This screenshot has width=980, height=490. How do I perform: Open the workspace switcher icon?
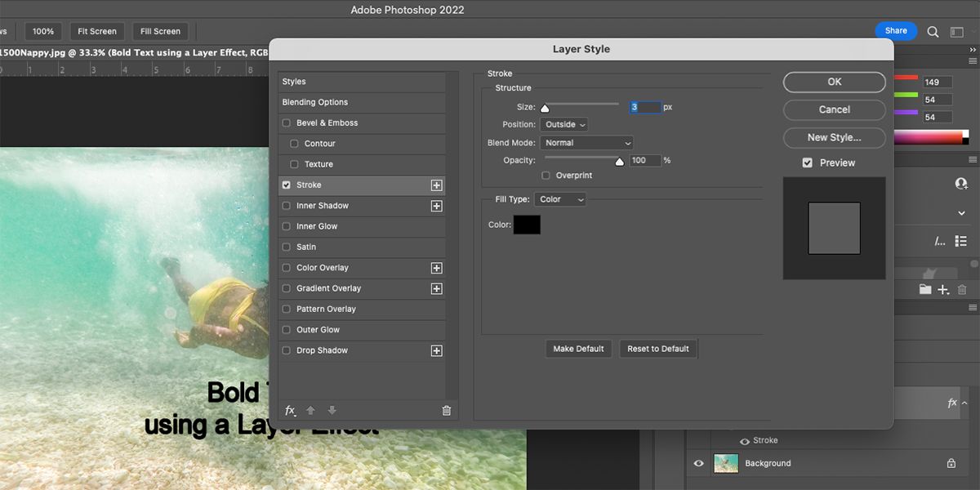(x=957, y=32)
